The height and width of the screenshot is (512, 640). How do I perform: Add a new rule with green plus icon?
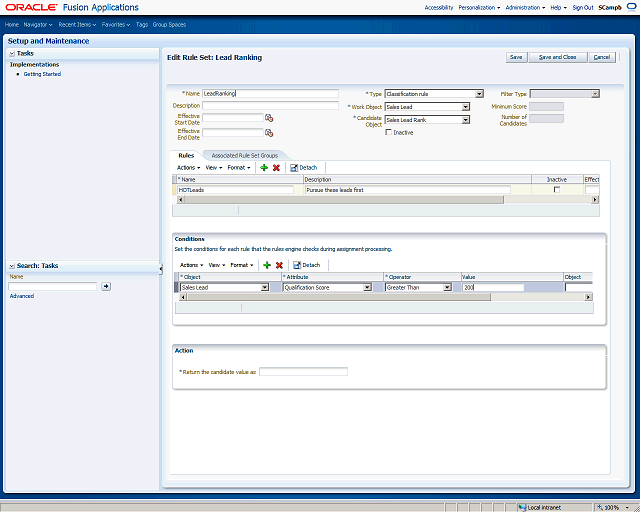click(x=264, y=168)
